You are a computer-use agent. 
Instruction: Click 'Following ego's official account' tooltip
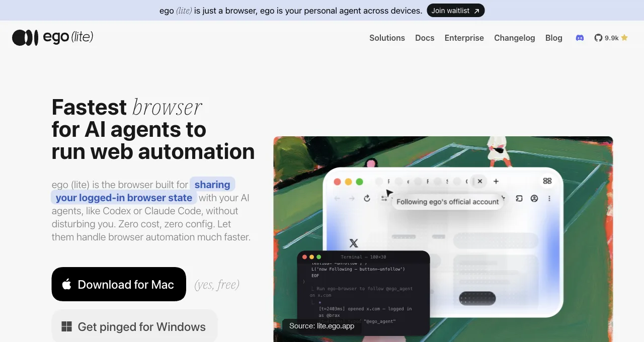coord(447,202)
